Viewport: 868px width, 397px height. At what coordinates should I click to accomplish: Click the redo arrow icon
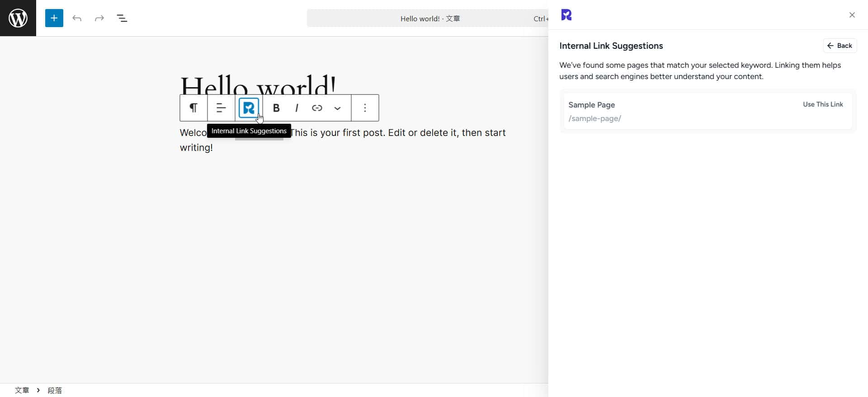99,18
